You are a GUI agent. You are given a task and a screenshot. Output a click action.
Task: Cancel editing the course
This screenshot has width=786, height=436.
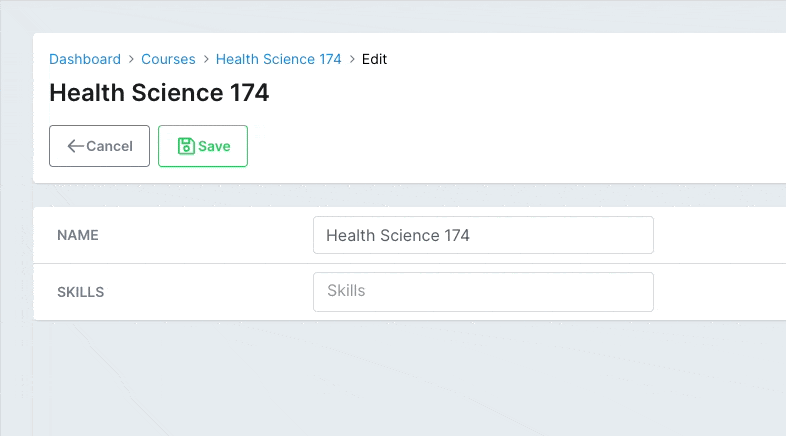pos(99,146)
